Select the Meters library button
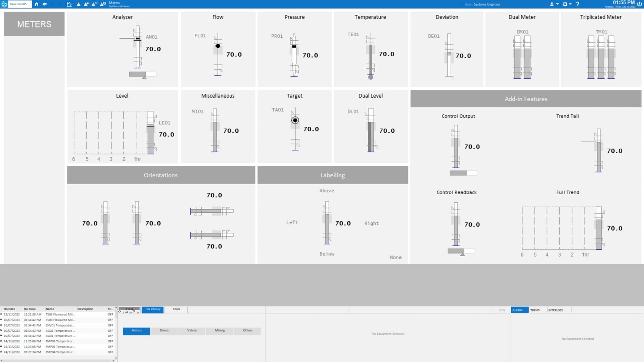The width and height of the screenshot is (644, 362). [136, 331]
